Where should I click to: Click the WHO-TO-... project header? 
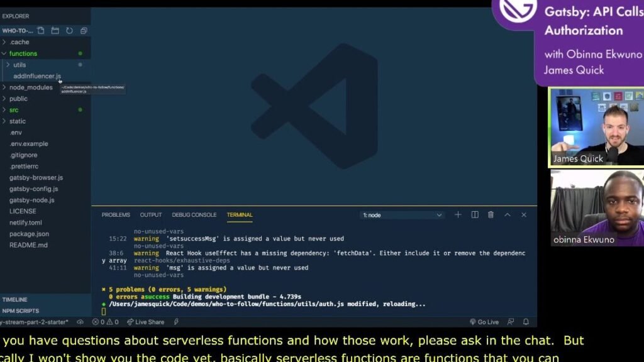pyautogui.click(x=18, y=31)
